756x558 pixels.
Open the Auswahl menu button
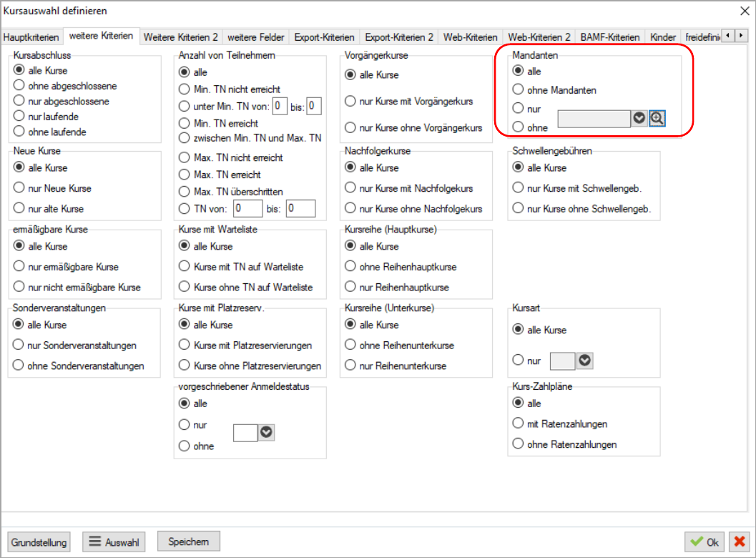[114, 542]
